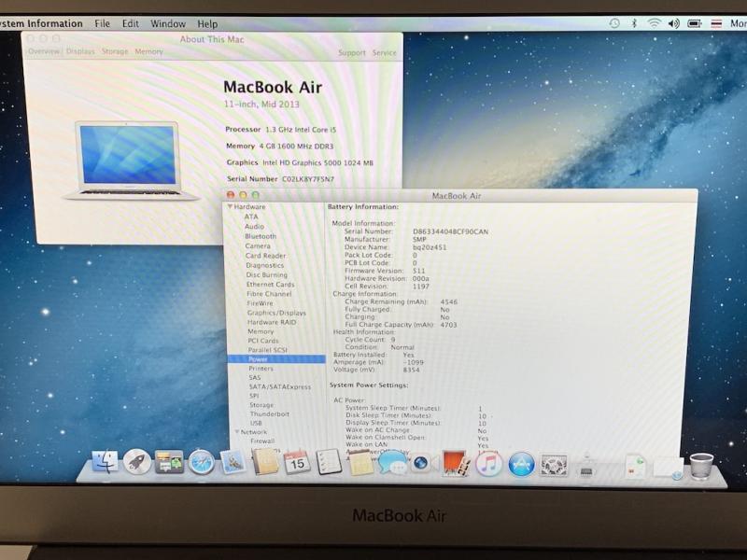Select Bluetooth in the sidebar list
This screenshot has width=747, height=560.
coord(261,236)
